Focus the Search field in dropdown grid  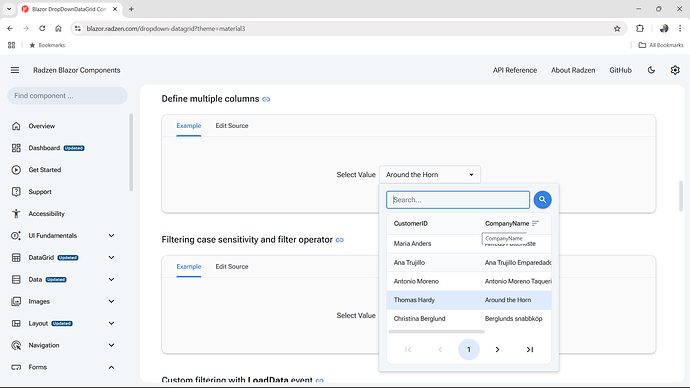tap(458, 200)
